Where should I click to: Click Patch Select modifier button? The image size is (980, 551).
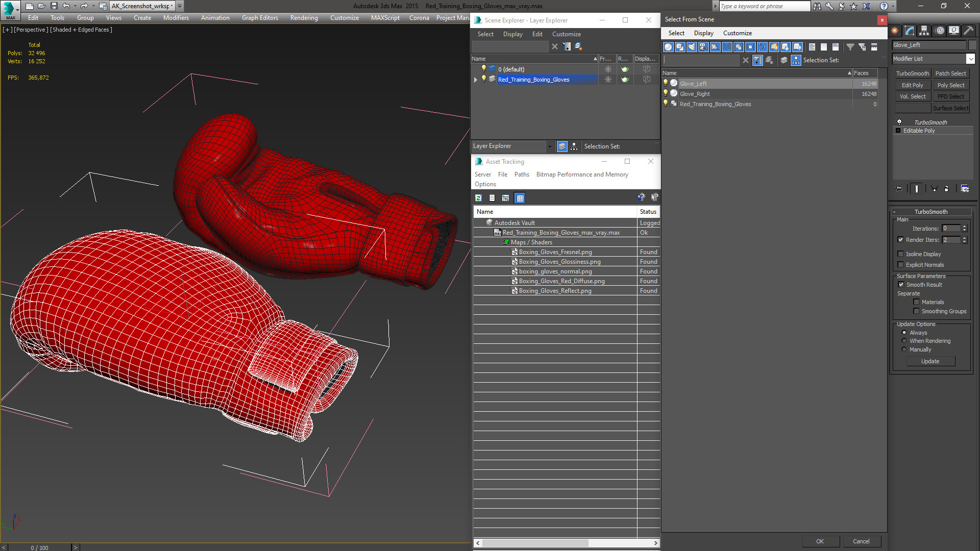950,73
